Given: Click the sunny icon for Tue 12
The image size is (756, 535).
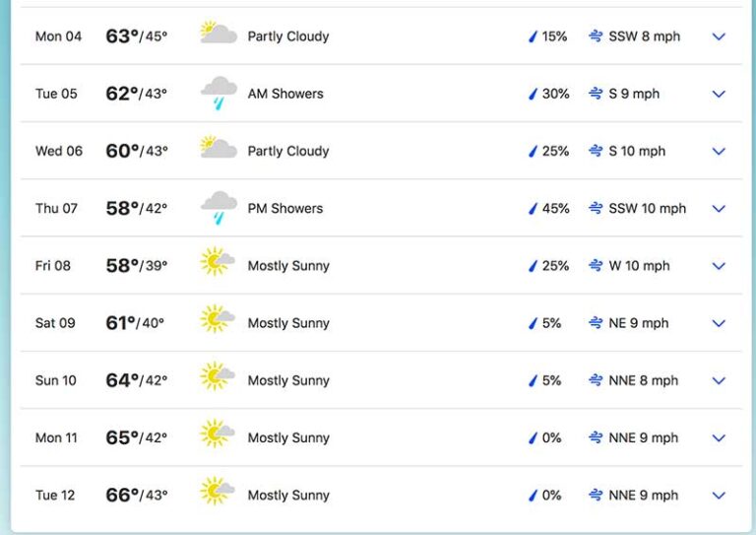Looking at the screenshot, I should pos(218,495).
